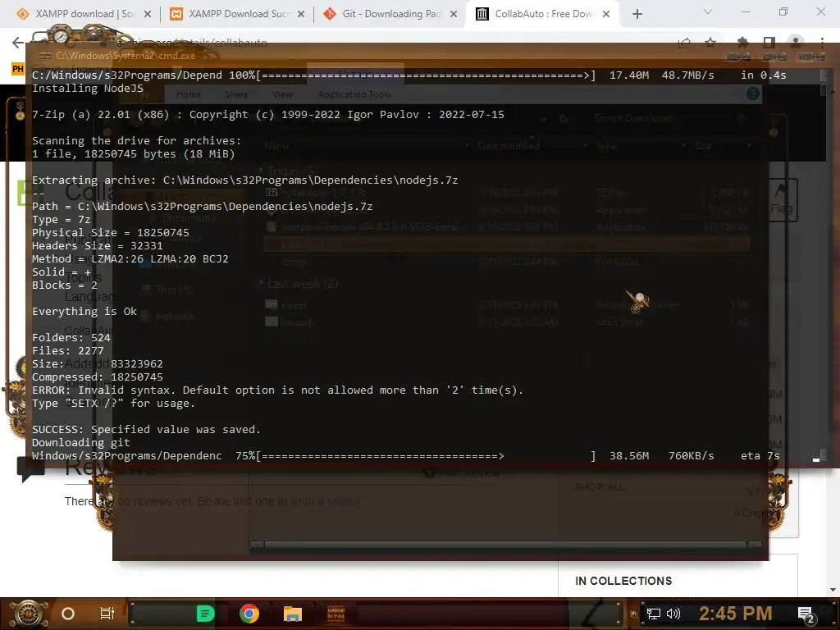This screenshot has height=630, width=840.
Task: Open the Share ribbon tab in Explorer
Action: pos(236,94)
